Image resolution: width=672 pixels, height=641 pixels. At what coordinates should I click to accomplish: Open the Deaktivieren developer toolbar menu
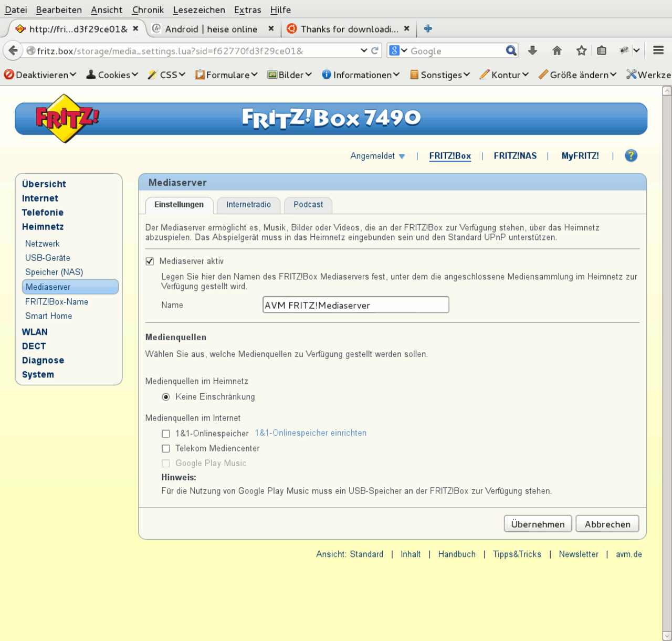click(x=40, y=75)
